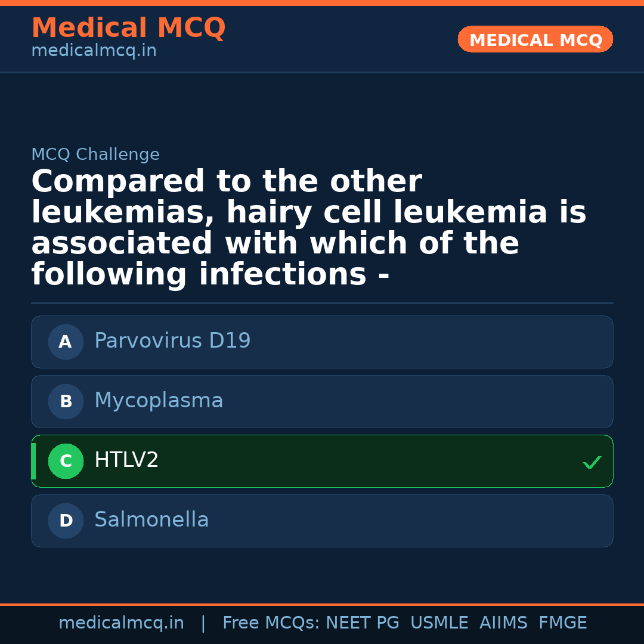Choose the Salmonella answer text

point(151,520)
